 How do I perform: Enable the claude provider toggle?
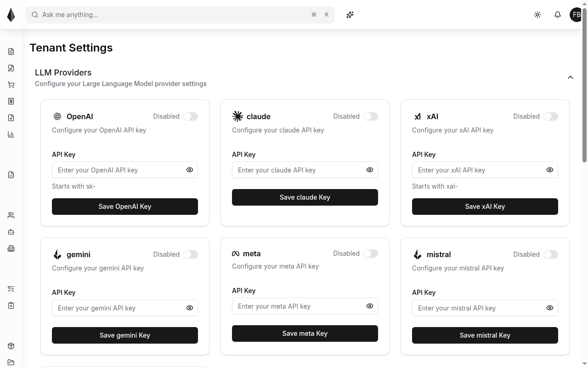click(371, 116)
